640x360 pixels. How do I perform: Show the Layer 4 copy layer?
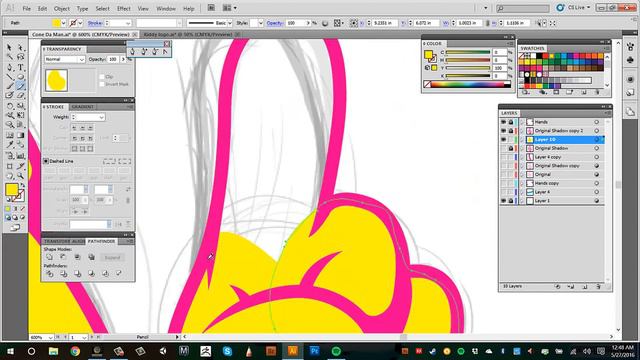pyautogui.click(x=503, y=157)
